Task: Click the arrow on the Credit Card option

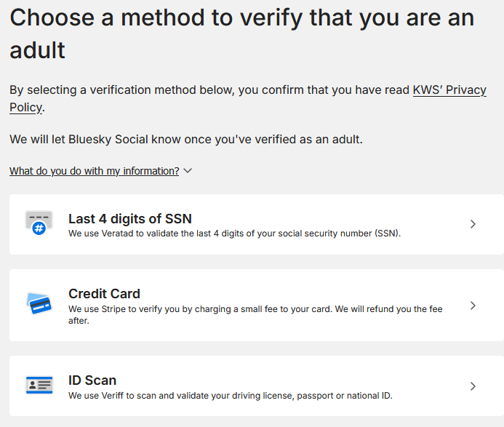Action: [473, 306]
